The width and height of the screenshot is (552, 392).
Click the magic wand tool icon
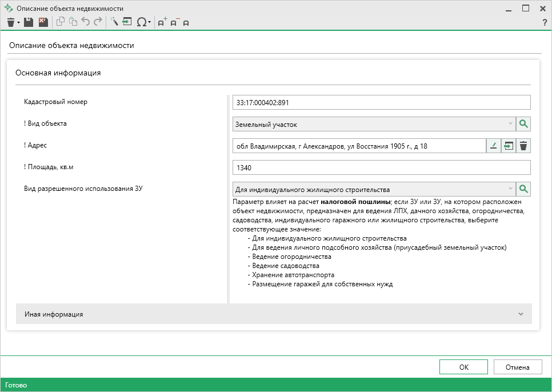114,22
